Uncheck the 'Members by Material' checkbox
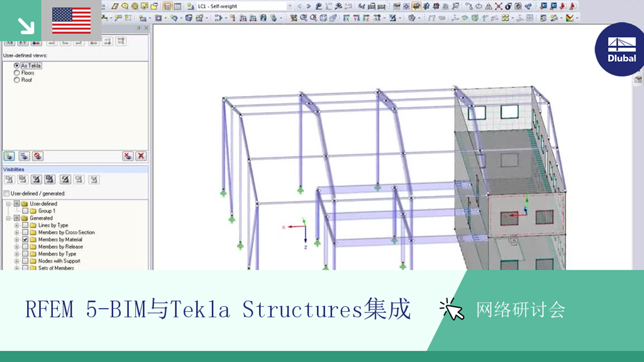Screen dimensions: 644x362 (x=25, y=239)
